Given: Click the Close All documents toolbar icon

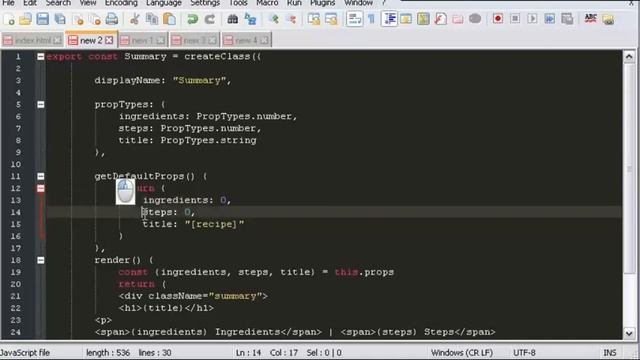Looking at the screenshot, I should click(95, 19).
